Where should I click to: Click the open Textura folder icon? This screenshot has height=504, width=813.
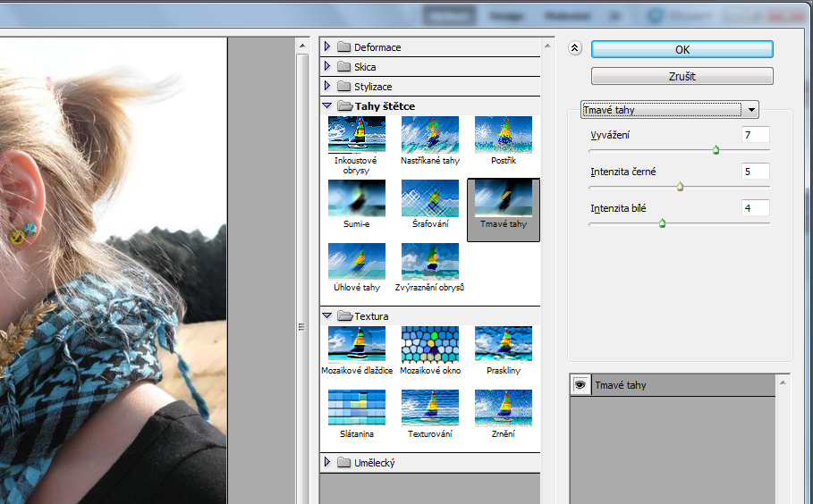click(345, 316)
